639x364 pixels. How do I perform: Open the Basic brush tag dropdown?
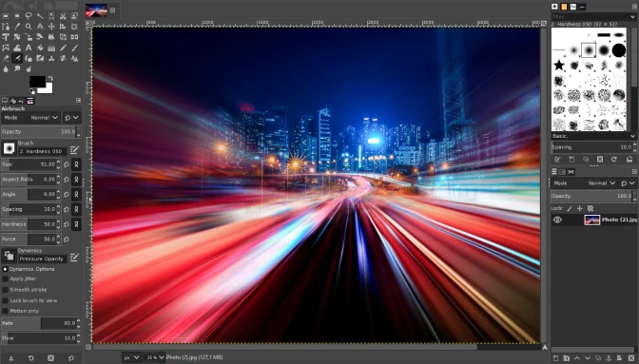[593, 136]
